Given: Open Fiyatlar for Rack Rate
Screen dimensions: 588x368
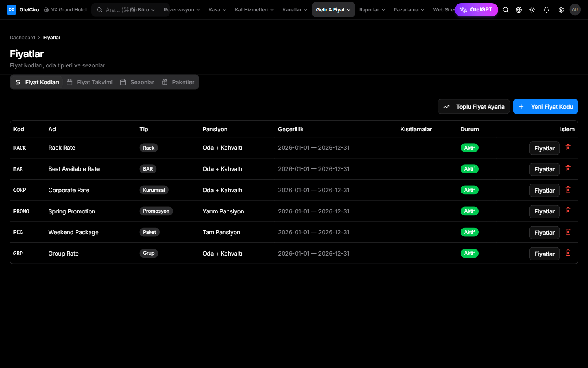Looking at the screenshot, I should click(544, 148).
